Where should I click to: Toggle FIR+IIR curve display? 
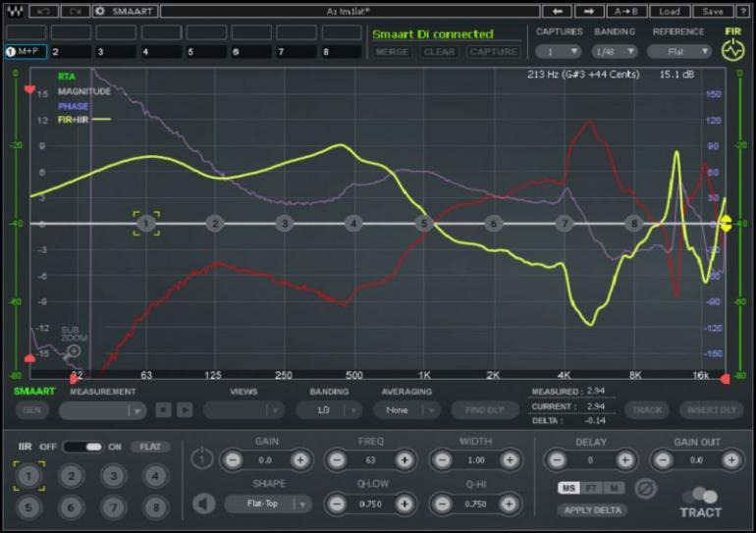[83, 120]
